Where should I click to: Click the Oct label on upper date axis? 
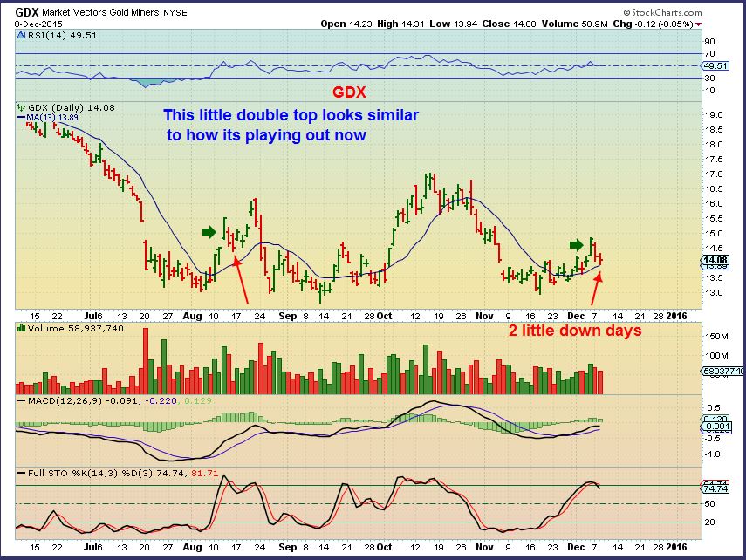click(x=384, y=316)
